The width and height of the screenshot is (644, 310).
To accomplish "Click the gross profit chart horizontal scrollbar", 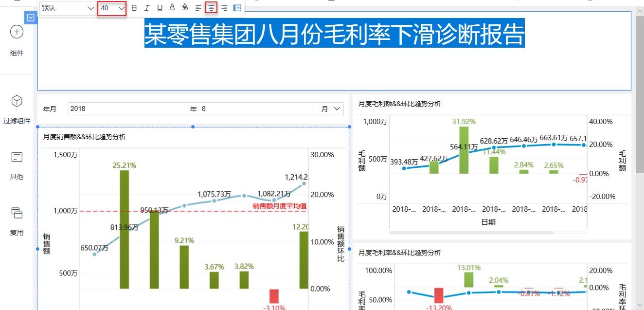I will [x=471, y=233].
